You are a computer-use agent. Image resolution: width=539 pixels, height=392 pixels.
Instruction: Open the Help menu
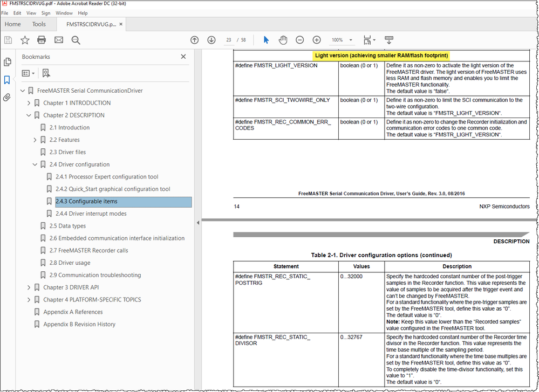(x=83, y=13)
